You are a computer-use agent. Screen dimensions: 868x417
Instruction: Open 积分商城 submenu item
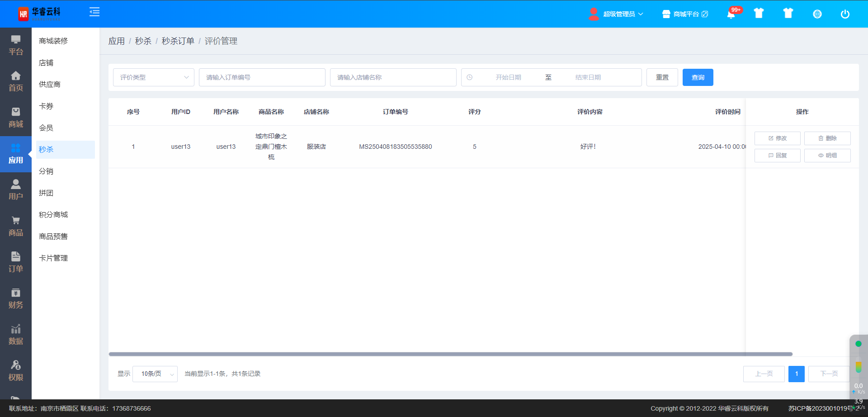click(x=53, y=215)
